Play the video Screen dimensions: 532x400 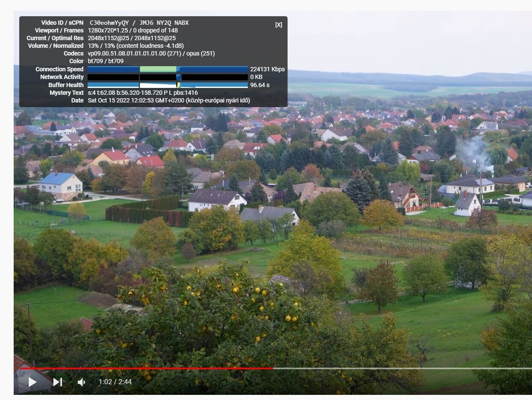click(x=32, y=382)
